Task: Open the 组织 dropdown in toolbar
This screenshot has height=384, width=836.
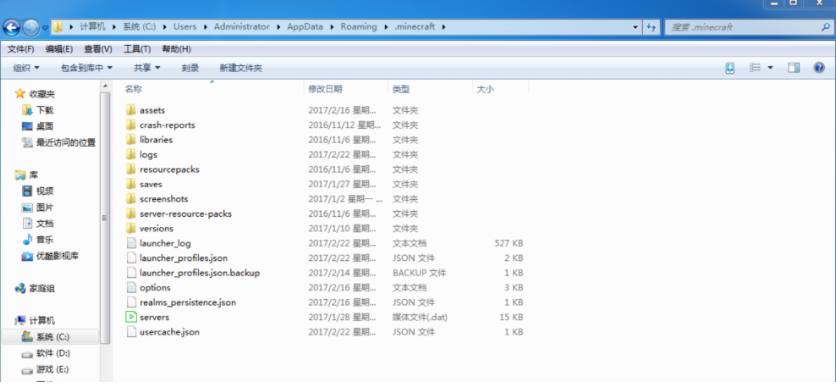Action: [26, 68]
